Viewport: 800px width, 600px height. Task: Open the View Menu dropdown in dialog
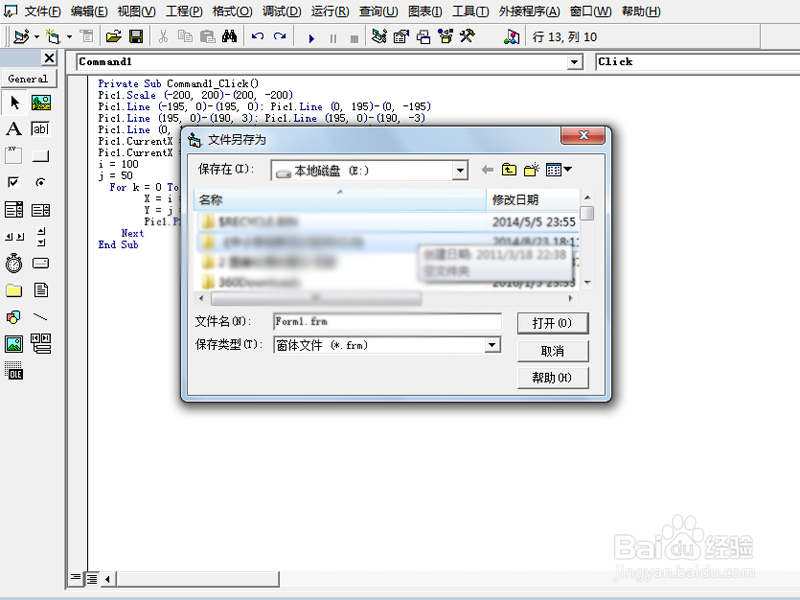click(x=558, y=169)
